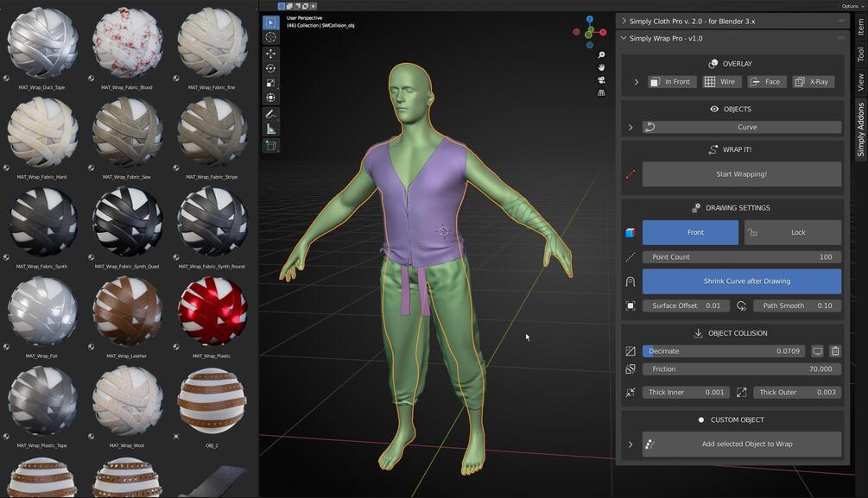
Task: Toggle Wire overlay
Action: coord(721,82)
